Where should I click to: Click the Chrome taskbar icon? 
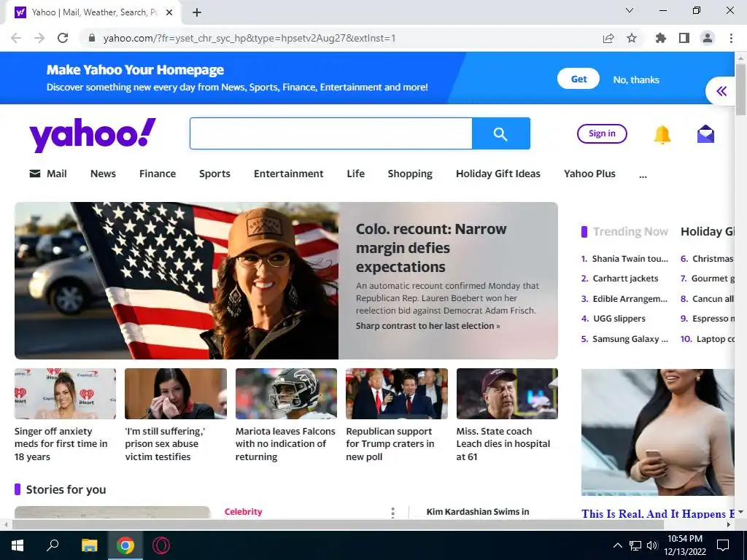coord(125,545)
